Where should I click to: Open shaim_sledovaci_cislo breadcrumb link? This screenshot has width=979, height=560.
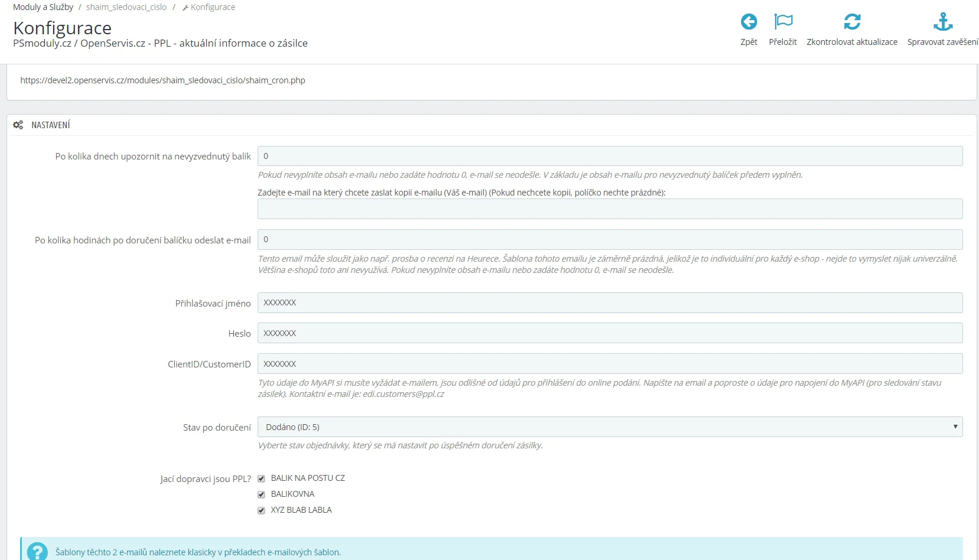click(x=126, y=7)
